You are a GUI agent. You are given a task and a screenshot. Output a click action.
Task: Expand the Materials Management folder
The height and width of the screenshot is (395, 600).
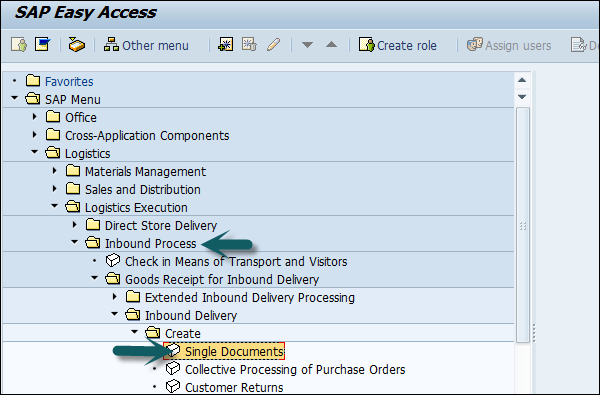pyautogui.click(x=54, y=170)
